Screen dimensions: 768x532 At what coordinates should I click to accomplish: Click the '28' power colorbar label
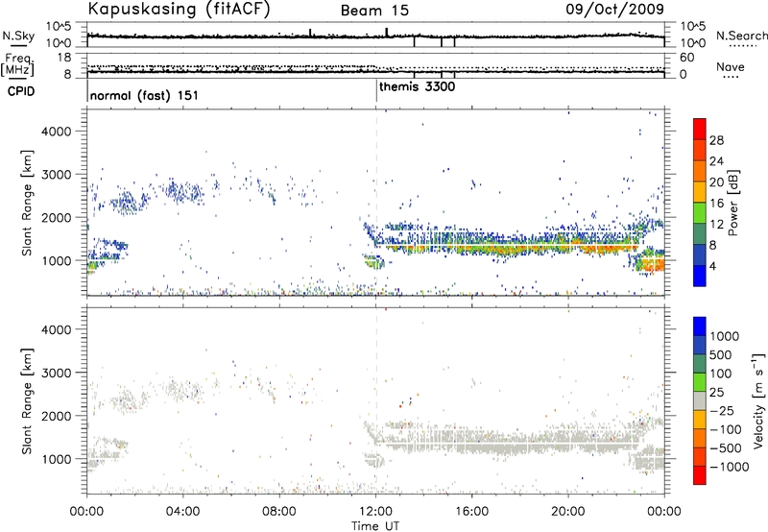[x=716, y=140]
